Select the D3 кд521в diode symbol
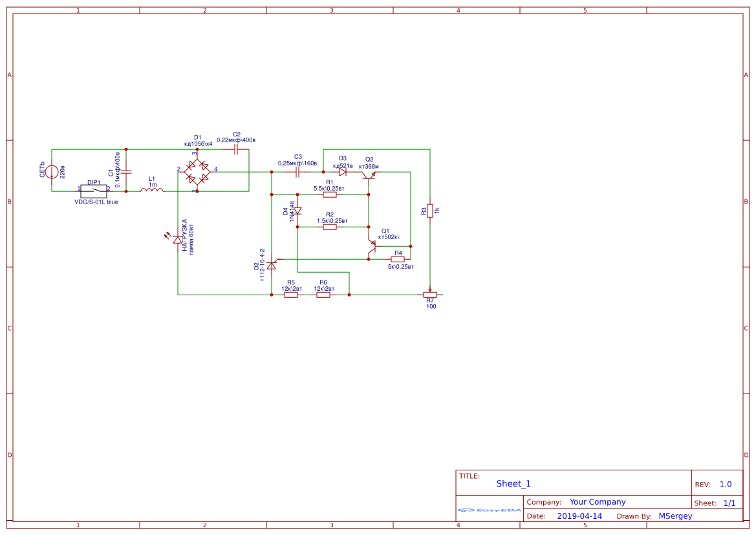The height and width of the screenshot is (535, 756). point(343,172)
